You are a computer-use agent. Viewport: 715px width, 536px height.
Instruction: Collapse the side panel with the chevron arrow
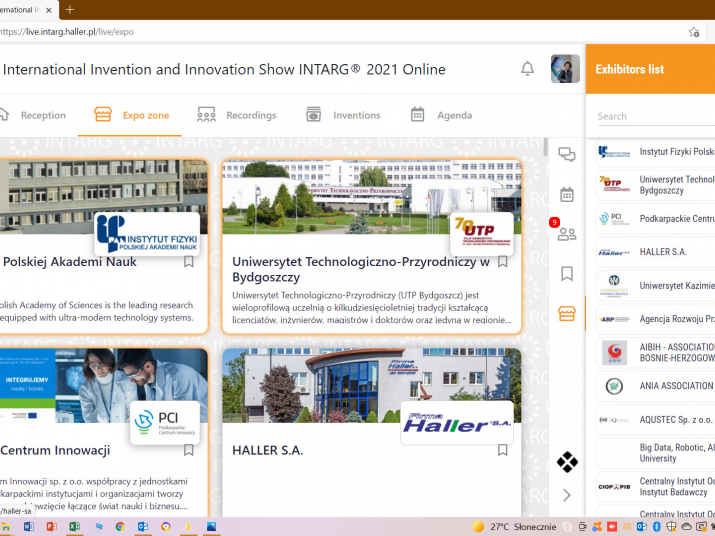(x=567, y=495)
